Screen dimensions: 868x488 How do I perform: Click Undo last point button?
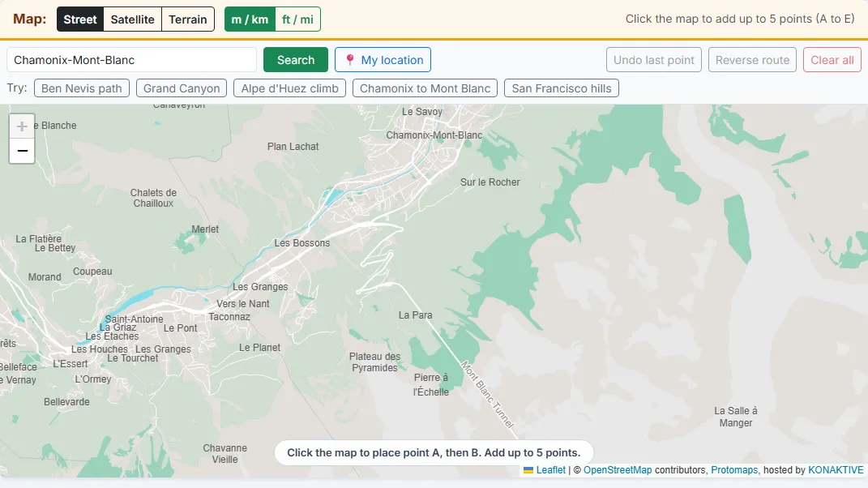tap(654, 60)
